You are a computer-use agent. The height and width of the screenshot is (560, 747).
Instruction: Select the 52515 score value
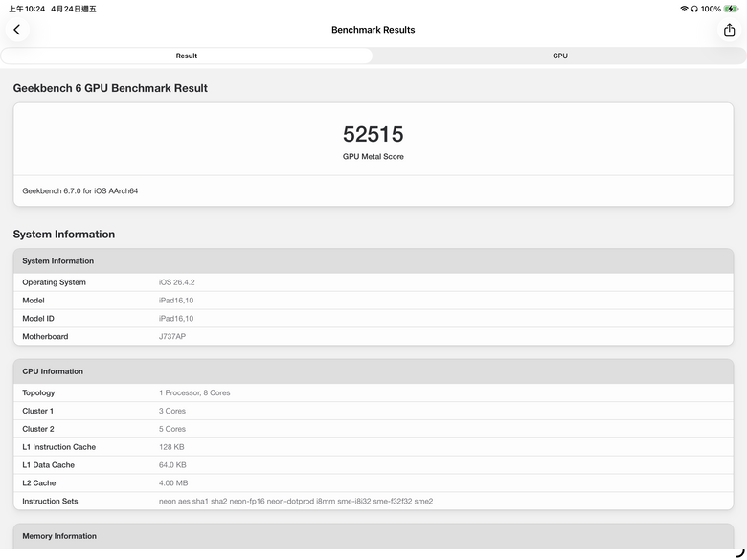373,134
